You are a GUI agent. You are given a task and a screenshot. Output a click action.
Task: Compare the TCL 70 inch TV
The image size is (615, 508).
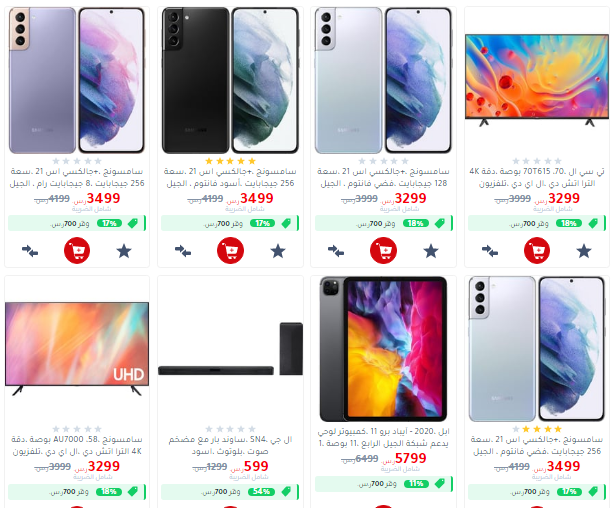490,251
